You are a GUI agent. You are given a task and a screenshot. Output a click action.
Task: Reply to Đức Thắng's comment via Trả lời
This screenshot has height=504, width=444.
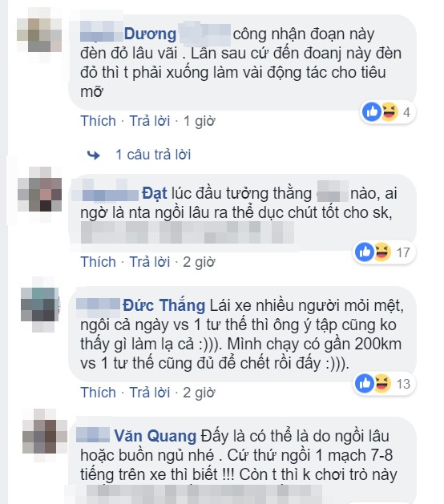point(150,393)
